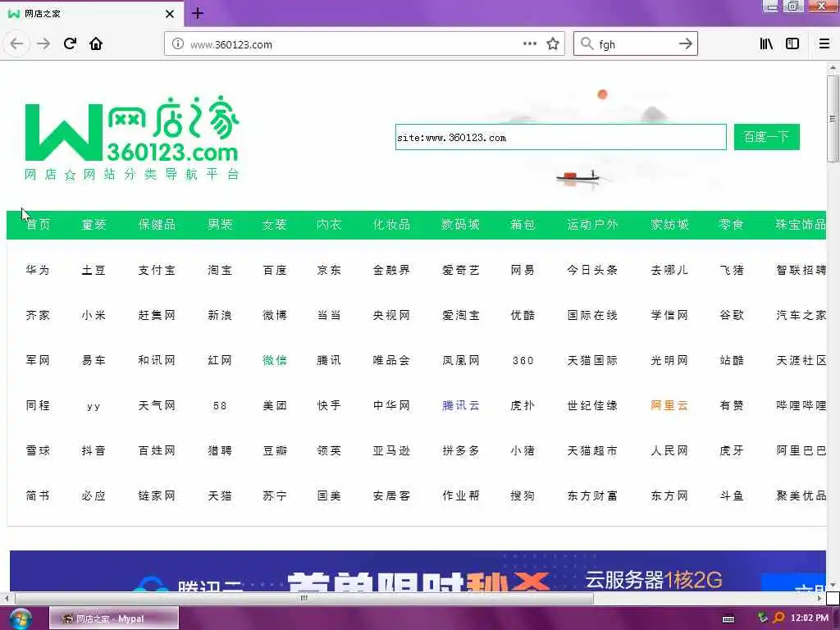The image size is (840, 630).
Task: Select the 网店之家 browser tab
Action: (91, 14)
